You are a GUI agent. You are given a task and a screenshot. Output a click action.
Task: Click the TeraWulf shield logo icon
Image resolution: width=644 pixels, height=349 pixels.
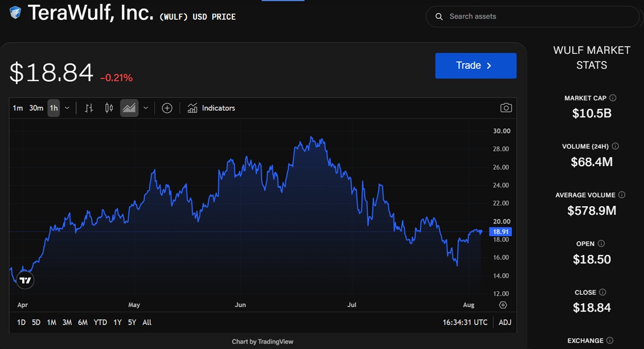pyautogui.click(x=16, y=13)
